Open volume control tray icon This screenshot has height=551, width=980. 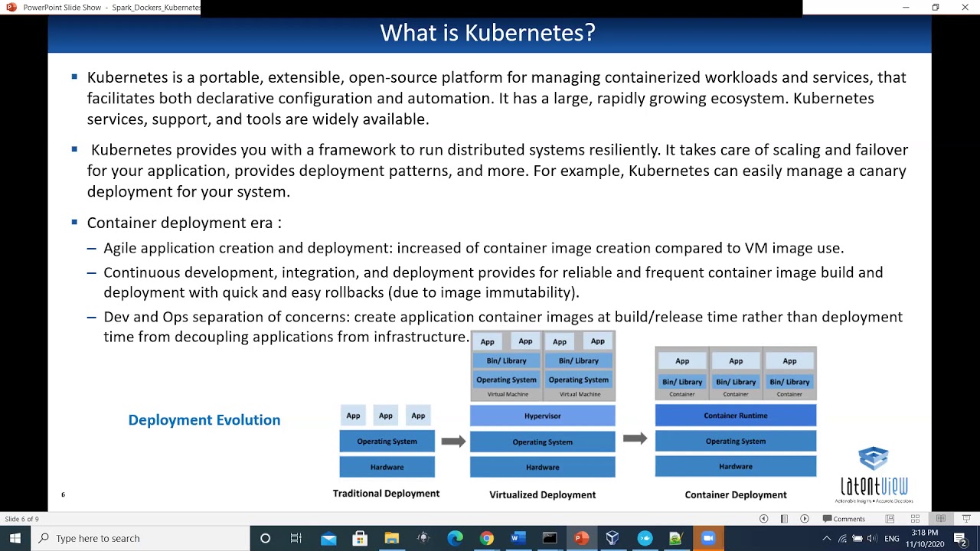click(871, 539)
